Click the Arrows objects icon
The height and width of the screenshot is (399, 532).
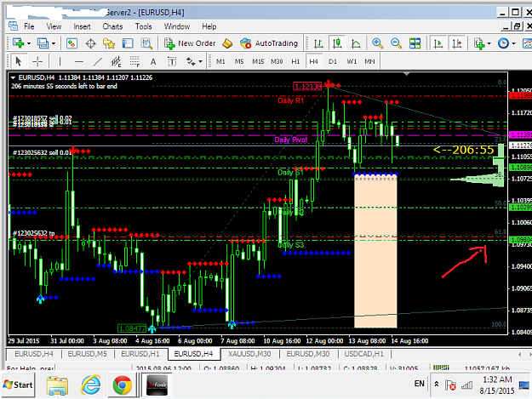click(191, 61)
